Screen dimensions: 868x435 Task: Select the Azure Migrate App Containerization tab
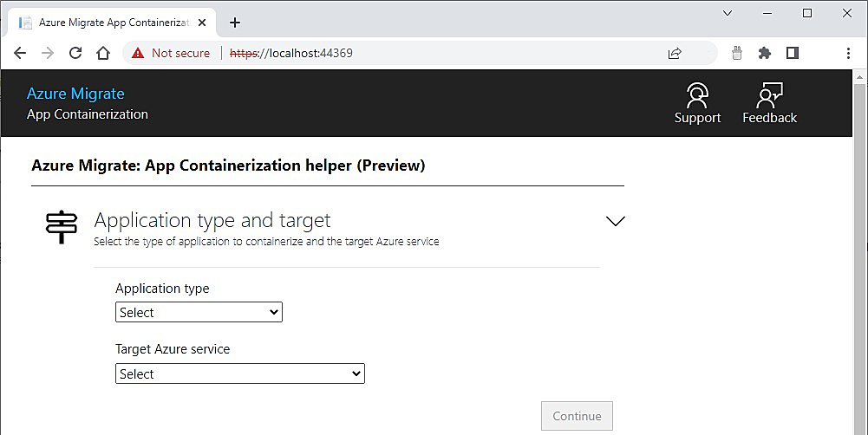click(x=112, y=23)
